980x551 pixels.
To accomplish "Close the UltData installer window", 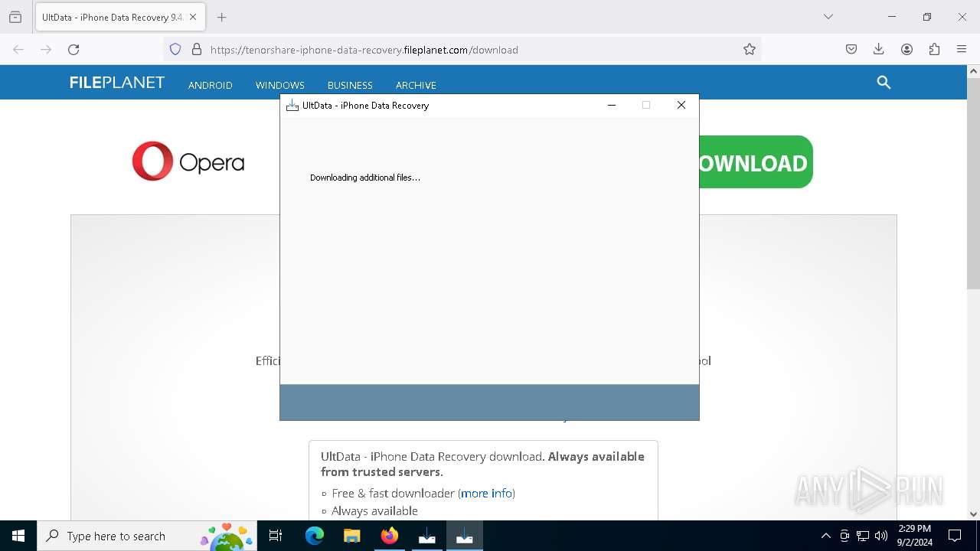I will coord(681,105).
